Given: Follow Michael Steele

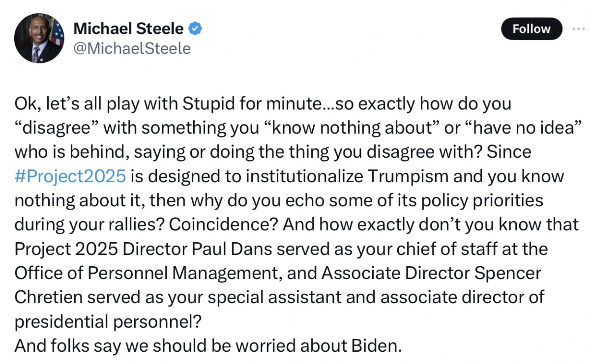Looking at the screenshot, I should 531,29.
